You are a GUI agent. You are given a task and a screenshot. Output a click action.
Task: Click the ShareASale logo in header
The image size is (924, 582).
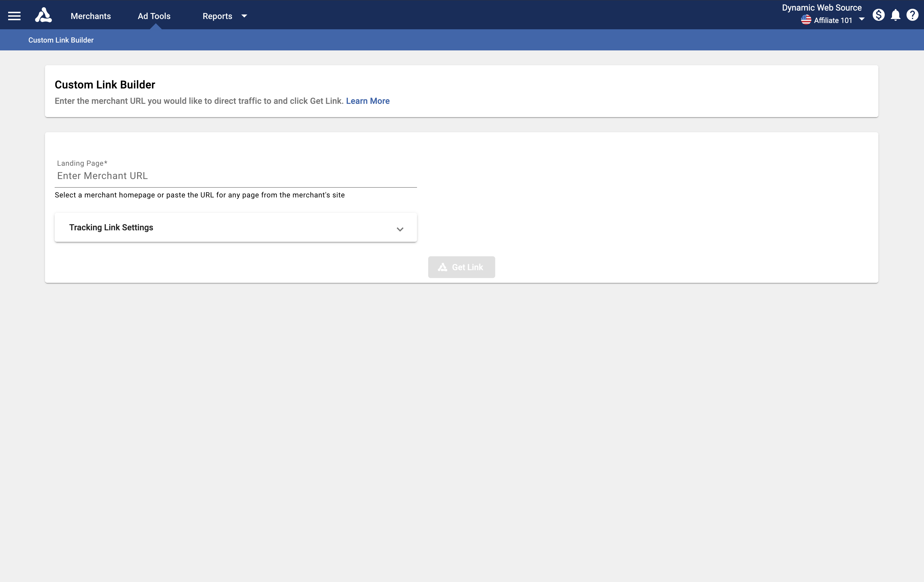point(43,15)
